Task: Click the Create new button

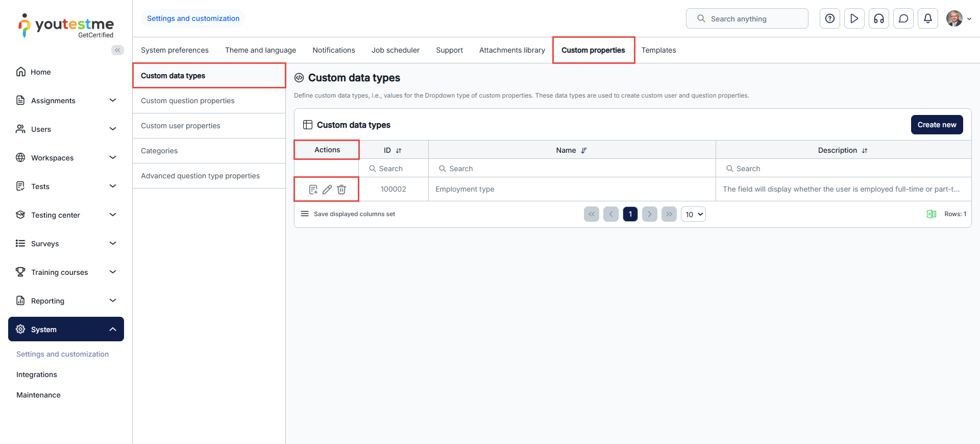Action: [x=937, y=125]
